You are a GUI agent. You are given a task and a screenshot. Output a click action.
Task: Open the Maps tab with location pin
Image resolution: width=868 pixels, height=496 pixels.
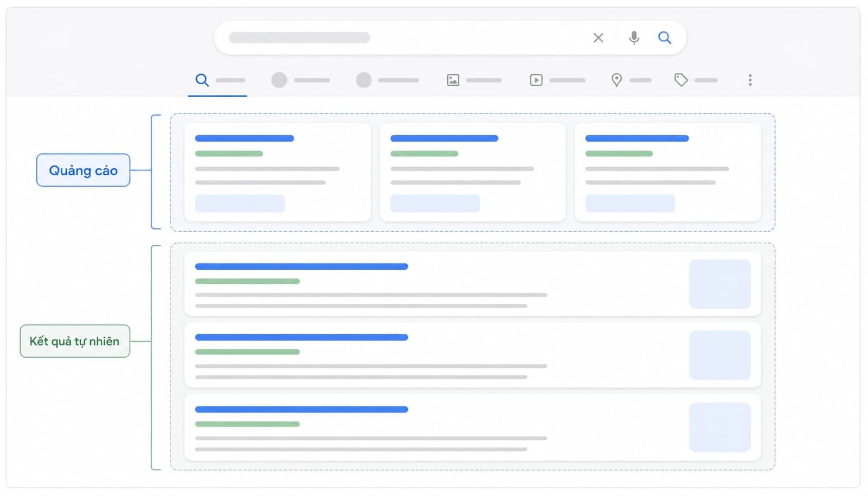[631, 80]
